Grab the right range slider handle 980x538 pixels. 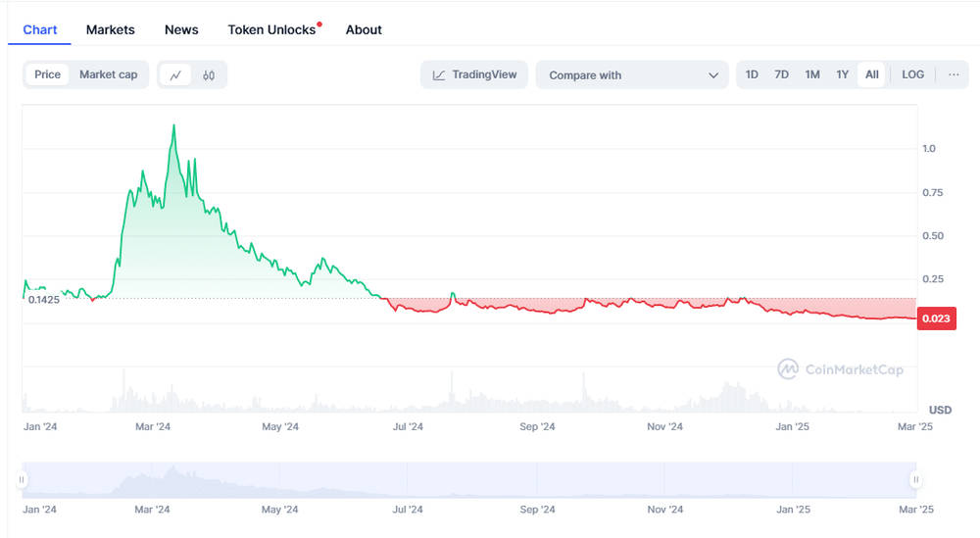click(915, 480)
